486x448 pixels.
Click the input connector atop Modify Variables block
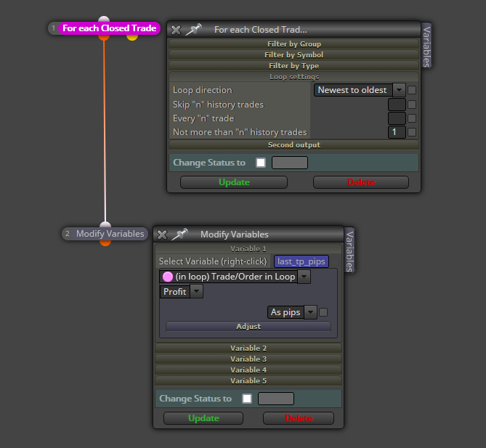[x=105, y=224]
